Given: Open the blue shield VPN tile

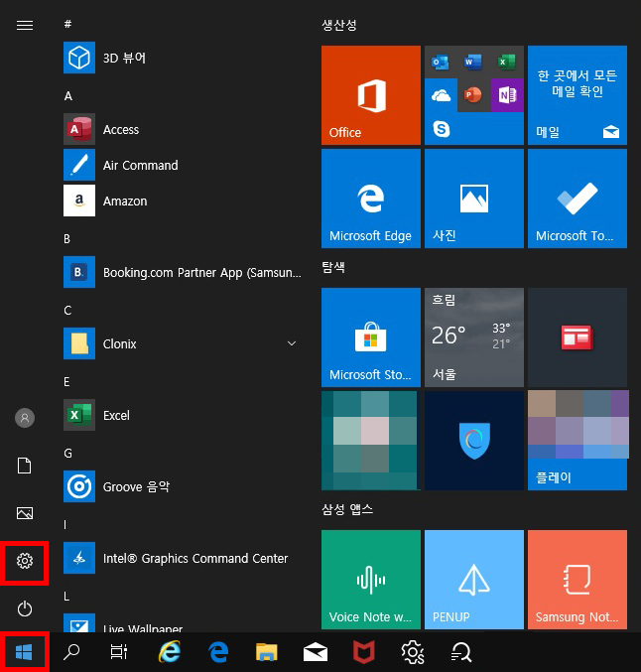Looking at the screenshot, I should coord(474,441).
